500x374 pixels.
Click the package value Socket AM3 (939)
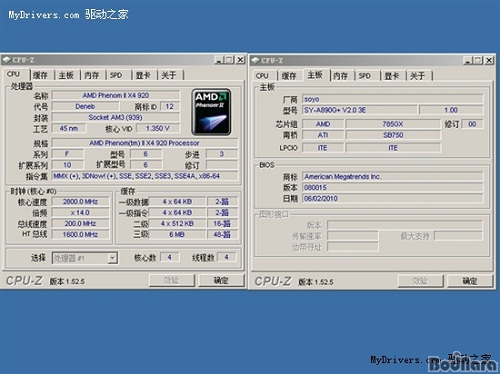point(116,117)
